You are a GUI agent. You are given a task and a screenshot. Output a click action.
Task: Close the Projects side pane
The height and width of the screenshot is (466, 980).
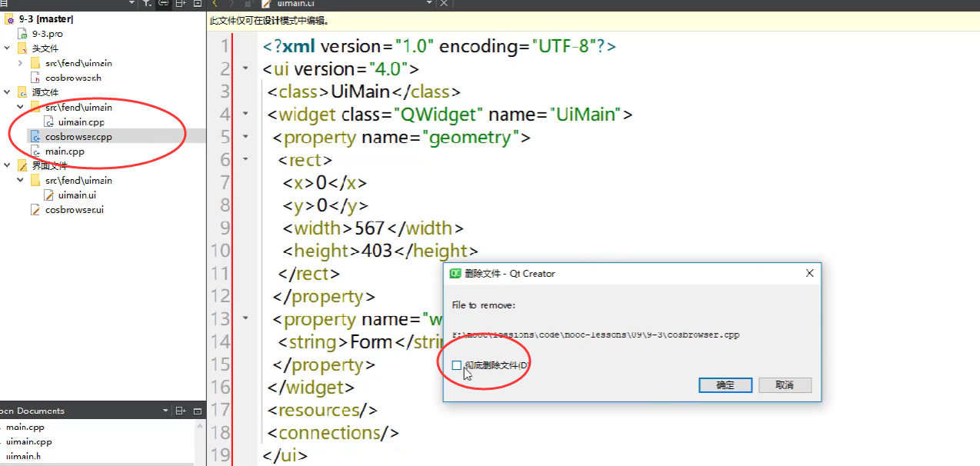click(198, 4)
